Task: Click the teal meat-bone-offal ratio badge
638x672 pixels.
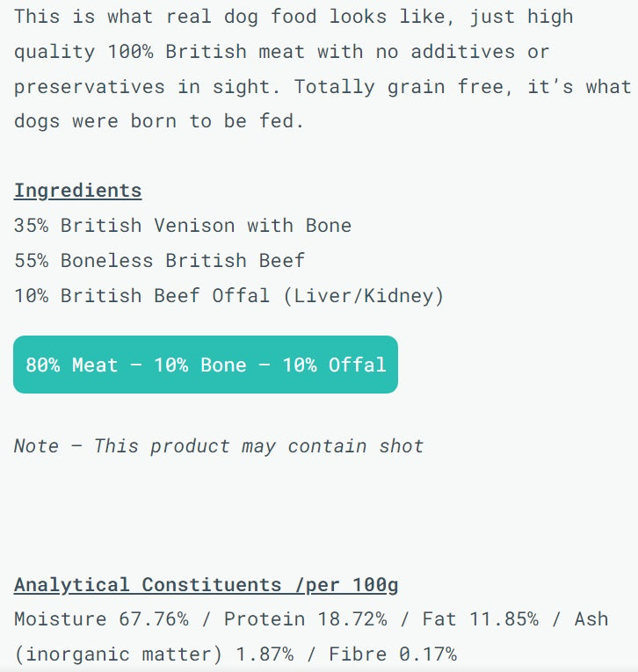Action: [x=206, y=365]
